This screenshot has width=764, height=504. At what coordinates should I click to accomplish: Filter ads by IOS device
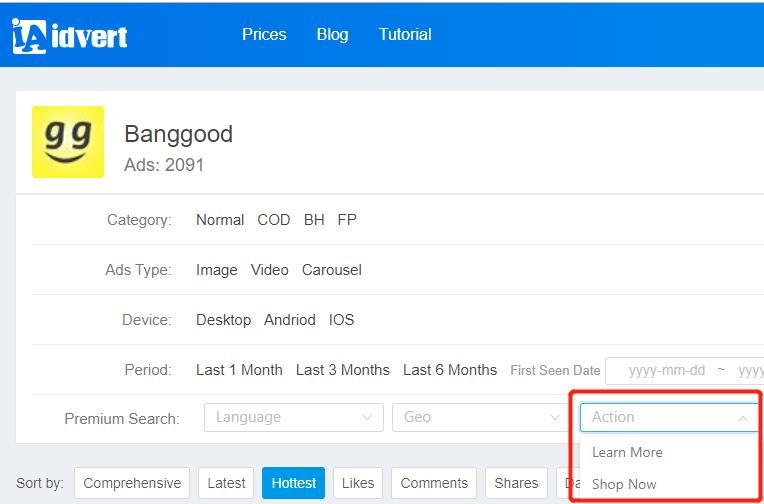click(341, 320)
